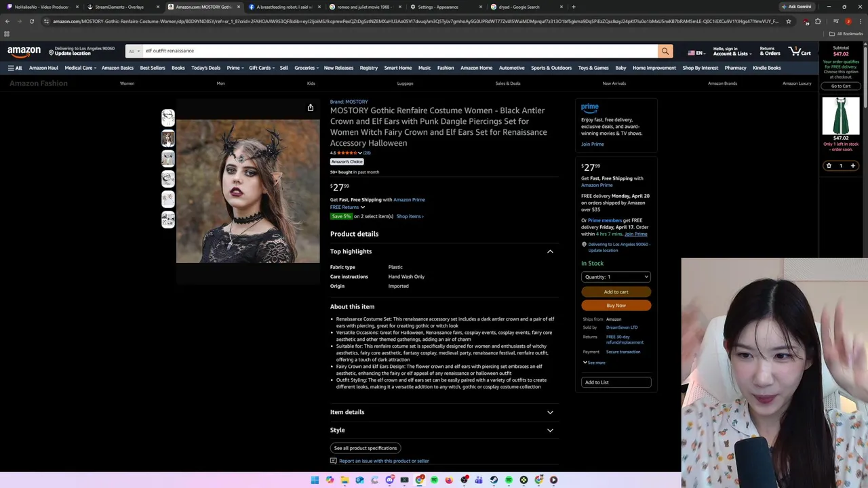
Task: Click the Amazon search input field
Action: coord(400,51)
